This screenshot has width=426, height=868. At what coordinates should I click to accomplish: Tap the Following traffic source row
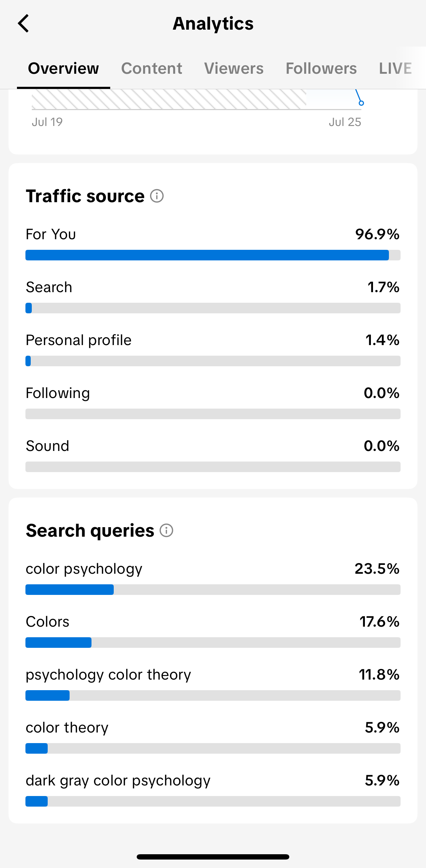(213, 402)
